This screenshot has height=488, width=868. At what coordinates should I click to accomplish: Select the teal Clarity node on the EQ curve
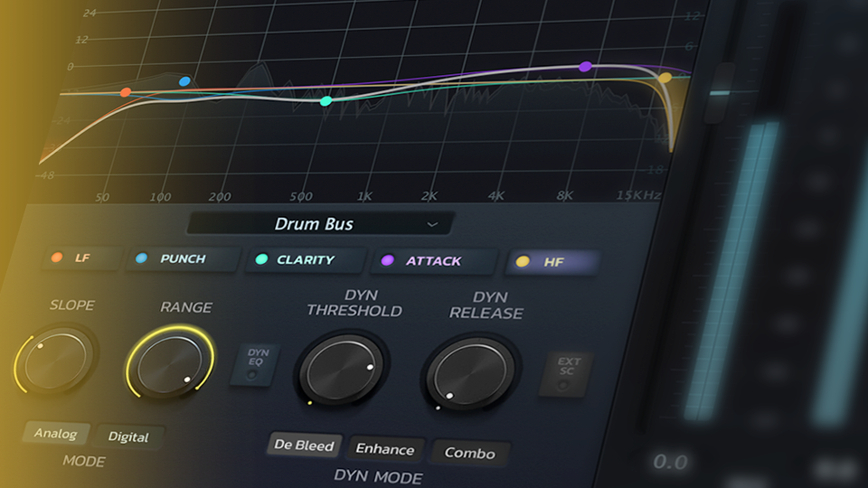click(325, 100)
